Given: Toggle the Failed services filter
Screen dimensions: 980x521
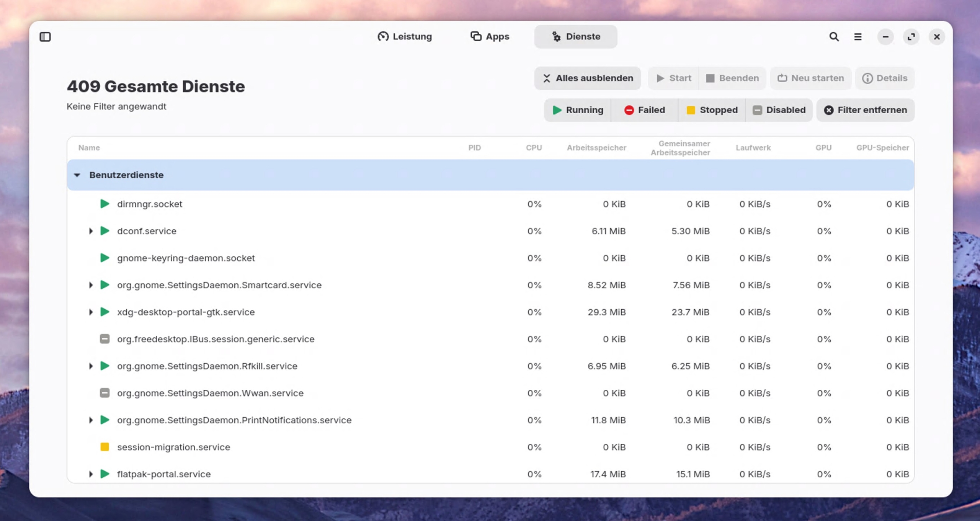Looking at the screenshot, I should click(x=644, y=110).
